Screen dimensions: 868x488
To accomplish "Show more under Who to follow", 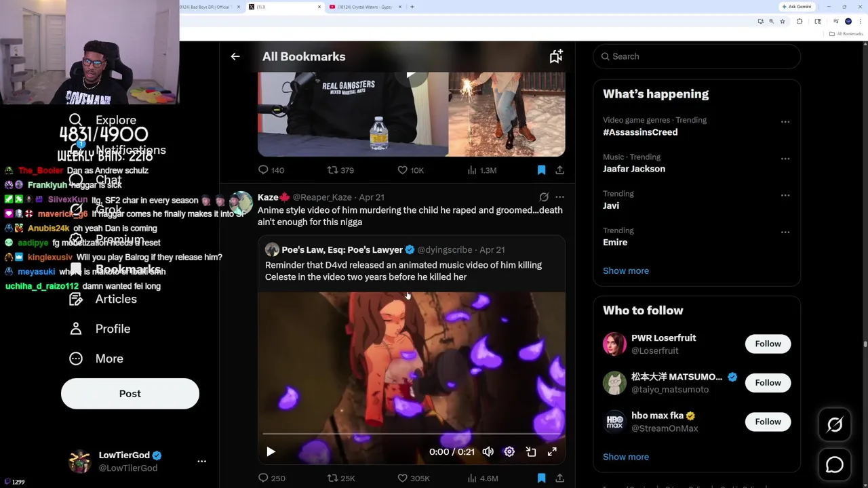I will click(x=626, y=457).
